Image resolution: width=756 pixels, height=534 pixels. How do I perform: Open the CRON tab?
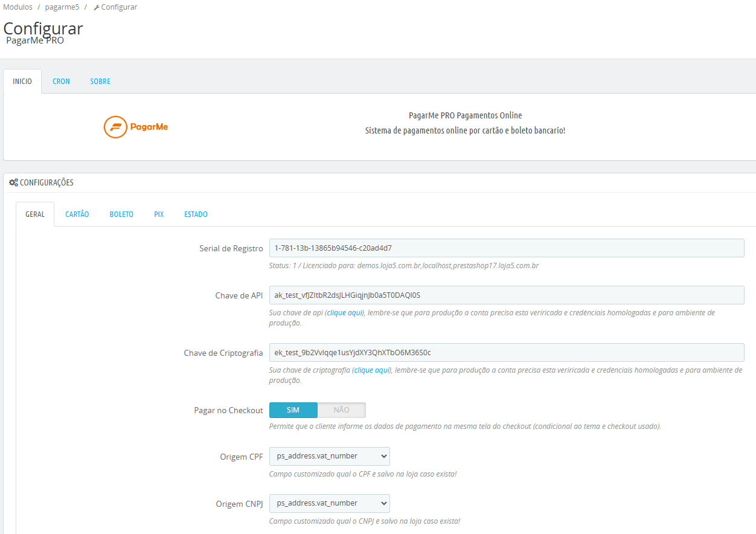[61, 82]
